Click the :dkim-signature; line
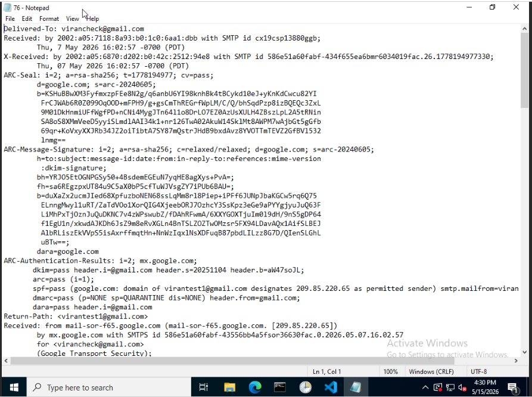The height and width of the screenshot is (397, 532). click(x=74, y=168)
